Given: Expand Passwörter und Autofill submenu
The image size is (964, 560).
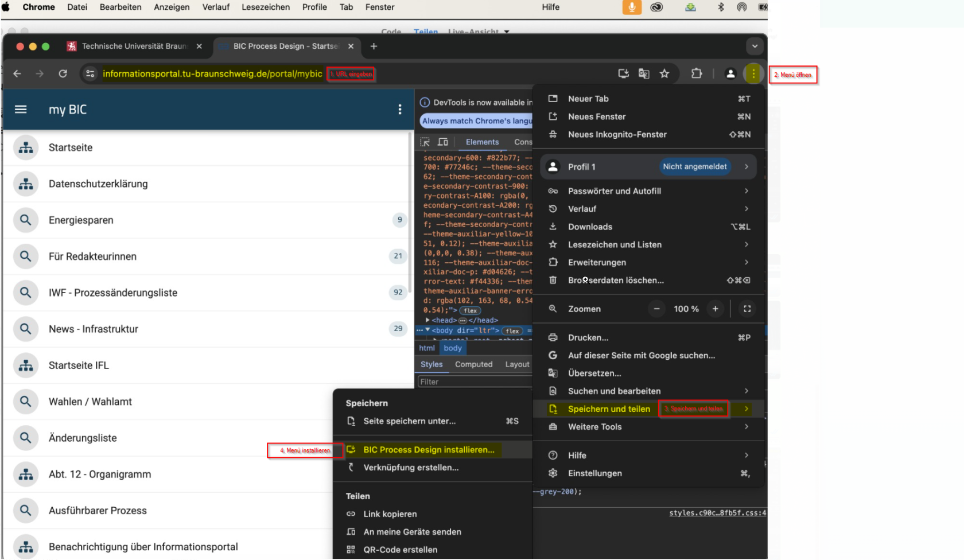Looking at the screenshot, I should pos(747,190).
